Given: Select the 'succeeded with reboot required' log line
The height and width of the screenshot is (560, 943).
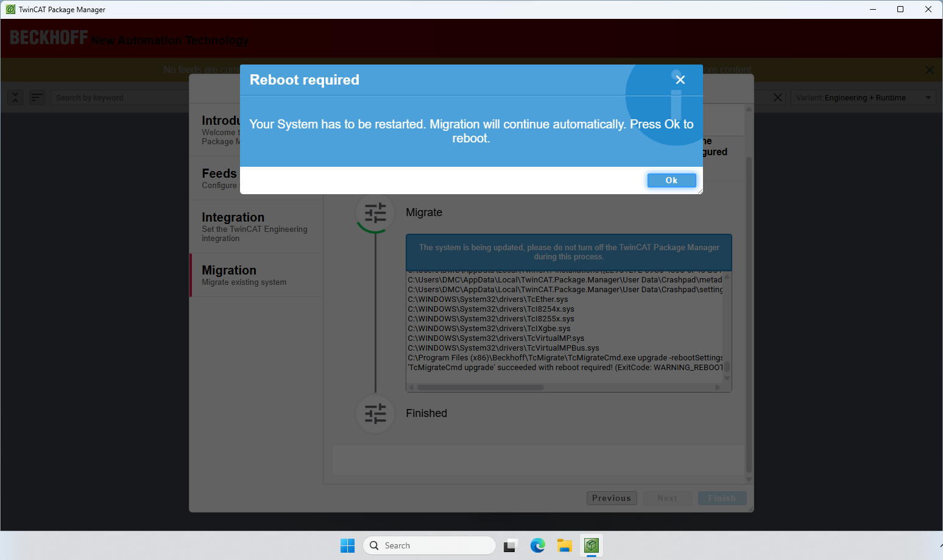Looking at the screenshot, I should pyautogui.click(x=565, y=368).
